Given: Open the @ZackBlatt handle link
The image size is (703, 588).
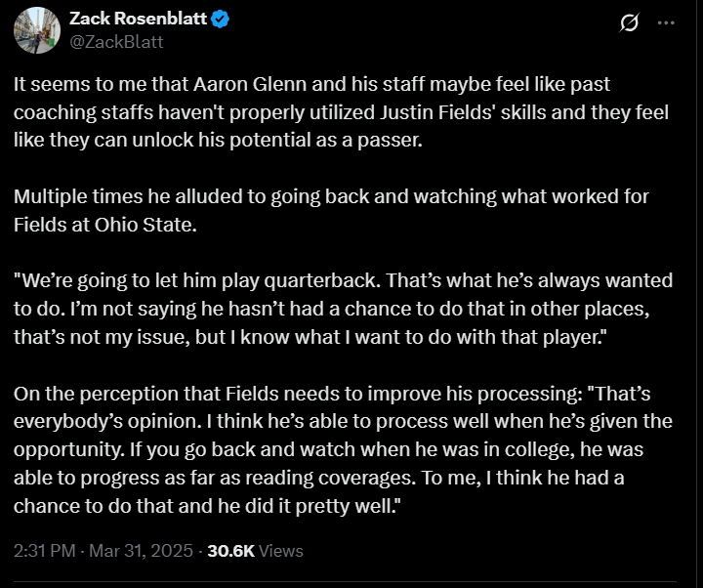Looking at the screenshot, I should point(117,42).
